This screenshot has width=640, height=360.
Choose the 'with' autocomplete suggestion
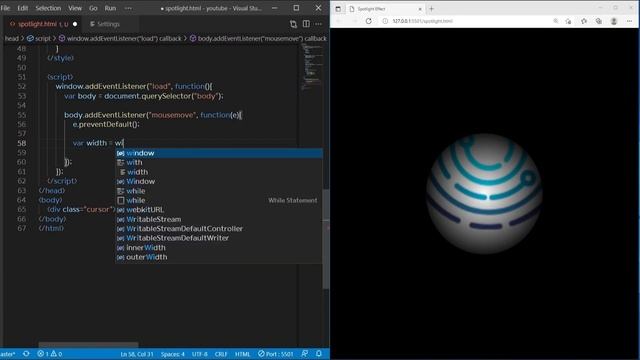tap(219, 162)
